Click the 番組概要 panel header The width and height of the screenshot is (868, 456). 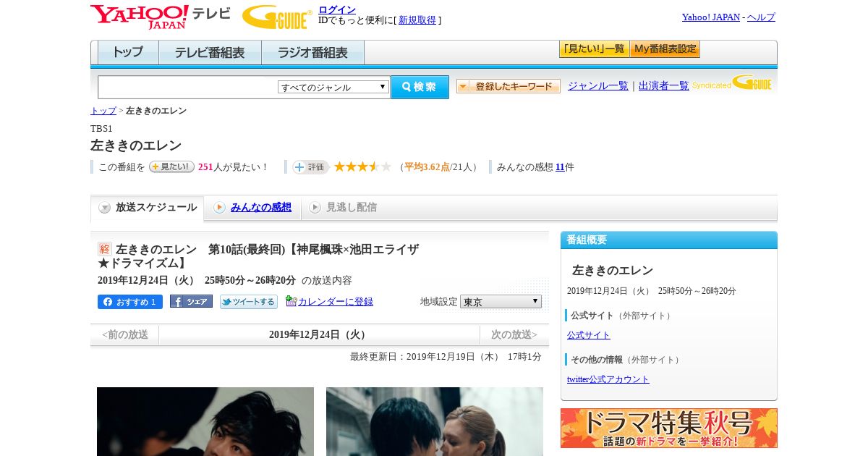click(x=669, y=240)
